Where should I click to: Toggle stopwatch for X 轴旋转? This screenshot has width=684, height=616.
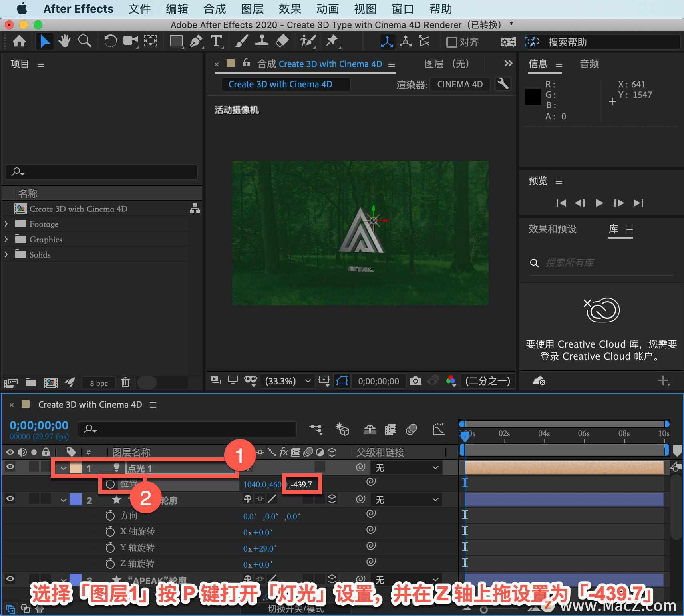[110, 531]
